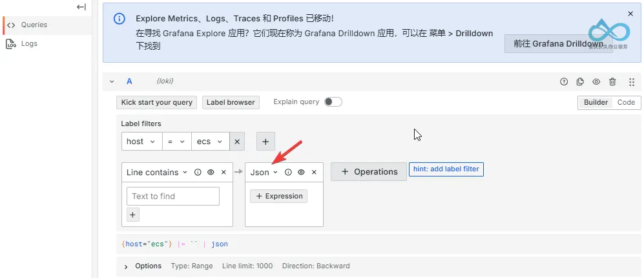Viewport: 644px width, 278px height.
Task: Click the drag handle for query A
Action: (x=632, y=82)
